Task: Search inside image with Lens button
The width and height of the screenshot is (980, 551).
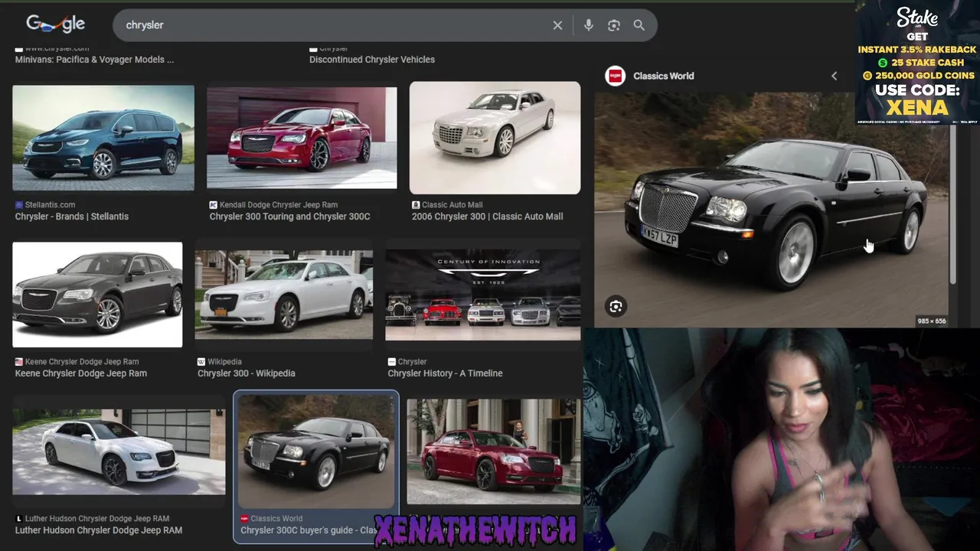Action: pos(616,307)
